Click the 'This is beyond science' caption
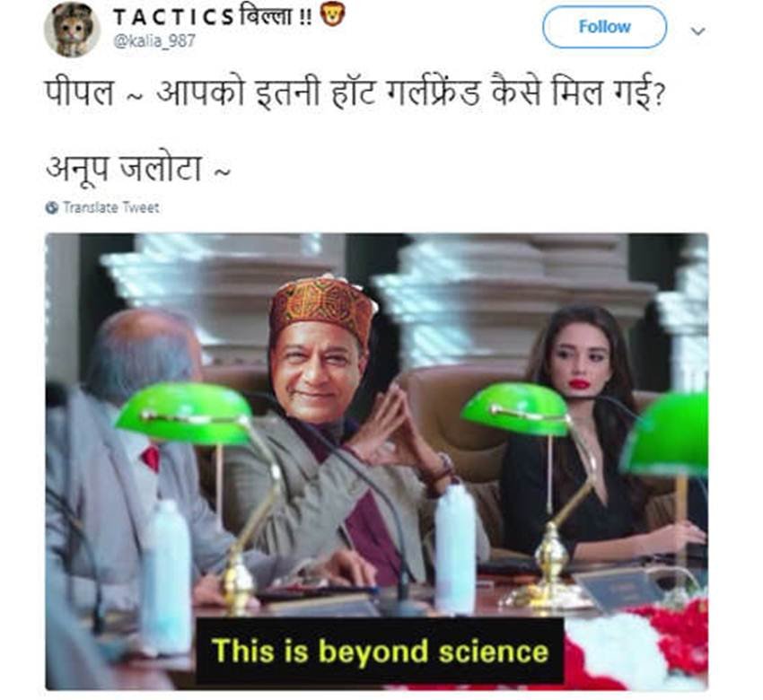 pos(380,651)
